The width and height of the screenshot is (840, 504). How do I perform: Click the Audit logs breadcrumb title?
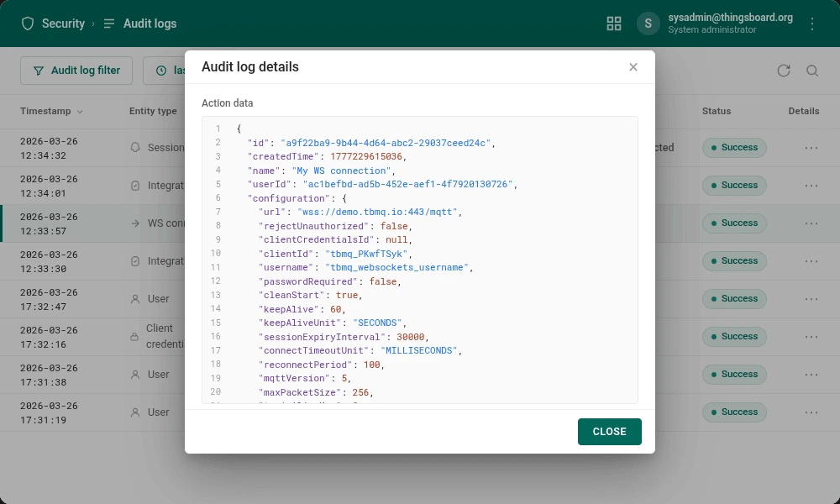150,24
